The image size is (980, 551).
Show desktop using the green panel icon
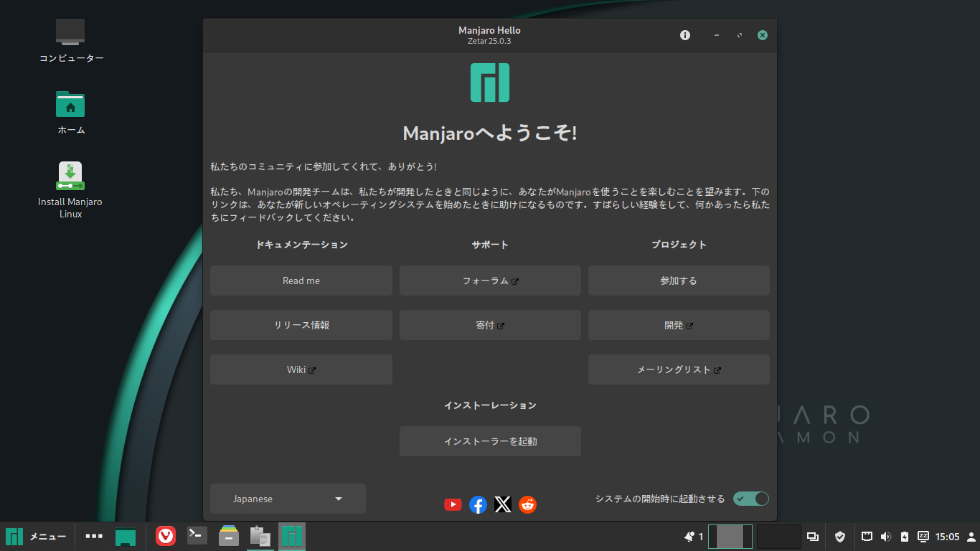pos(126,537)
